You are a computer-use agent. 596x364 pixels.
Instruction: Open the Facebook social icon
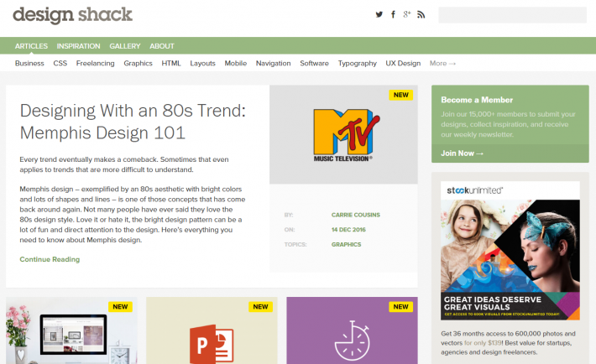tap(393, 15)
